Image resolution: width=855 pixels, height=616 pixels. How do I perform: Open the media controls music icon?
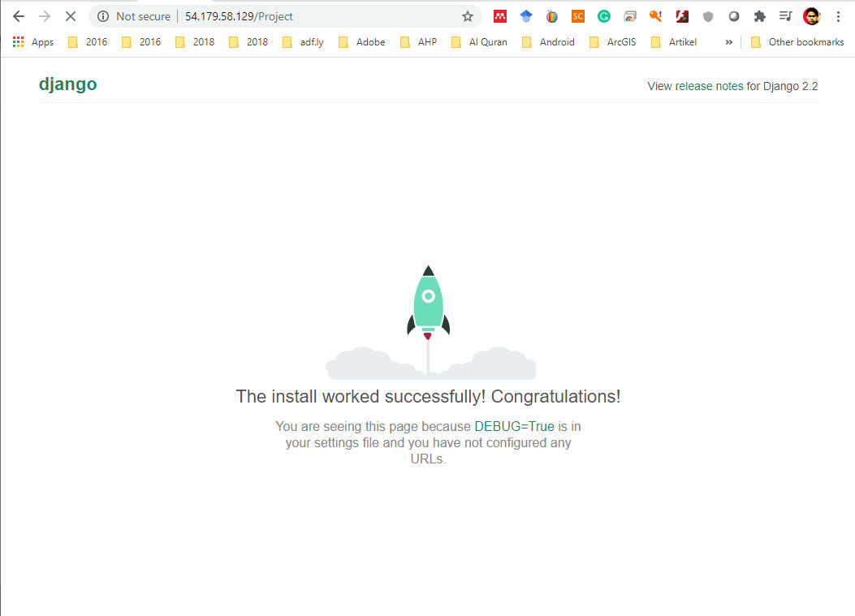coord(786,16)
